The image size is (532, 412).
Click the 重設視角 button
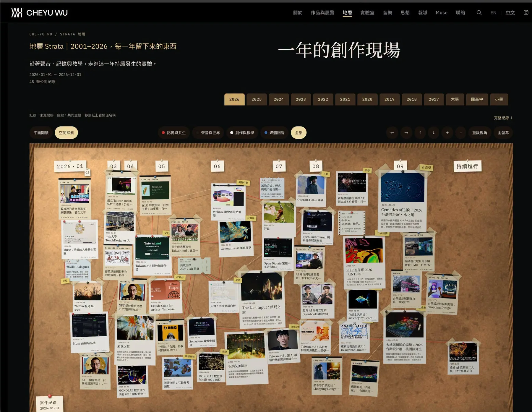(x=479, y=133)
